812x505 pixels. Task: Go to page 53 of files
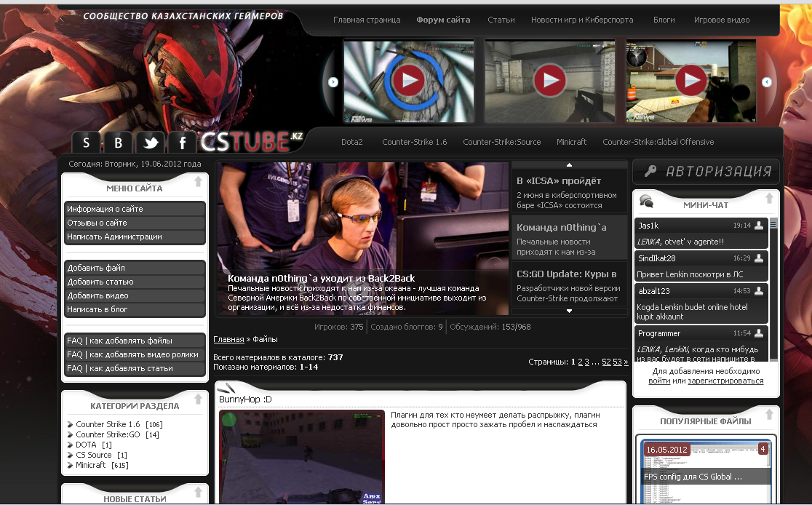click(617, 362)
